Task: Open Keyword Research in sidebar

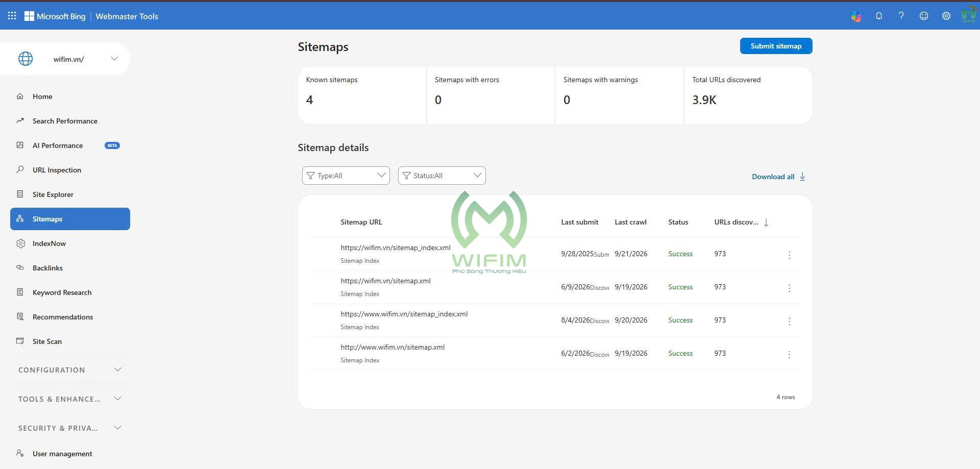Action: [x=70, y=292]
